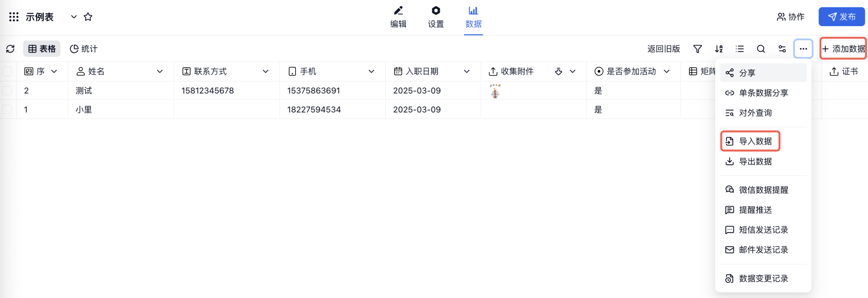Click the 矩阵 column header
Viewport: 868px width, 298px height.
click(x=702, y=71)
